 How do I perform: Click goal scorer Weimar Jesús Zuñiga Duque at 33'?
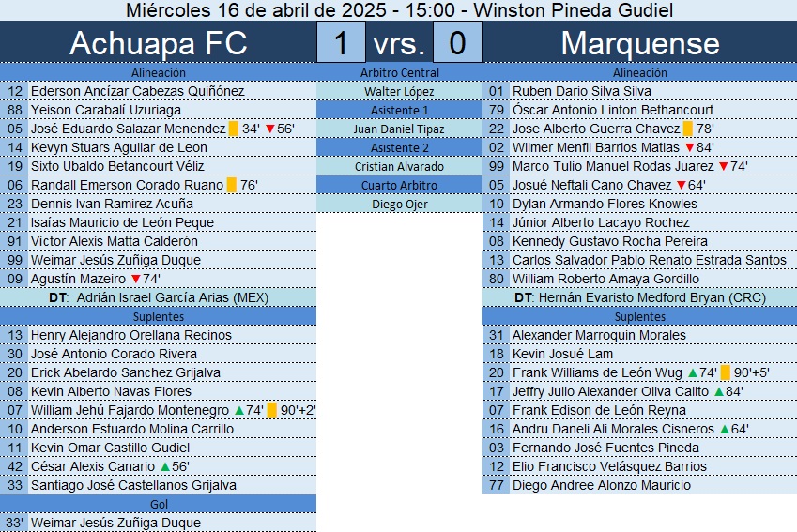click(115, 523)
